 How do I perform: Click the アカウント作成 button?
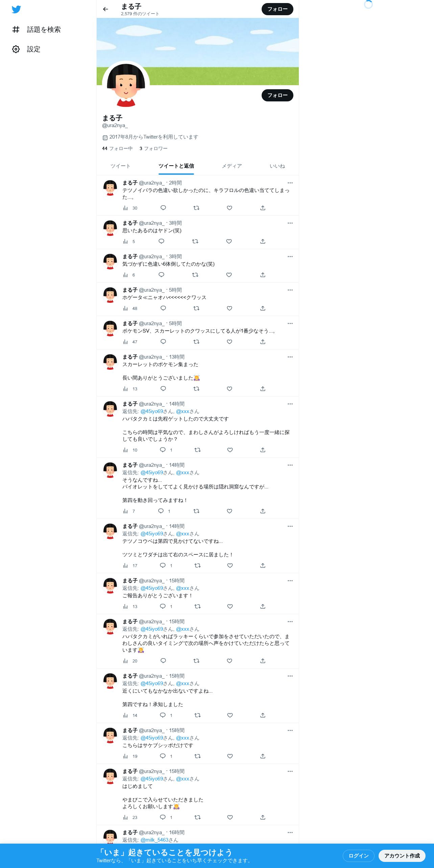[402, 855]
